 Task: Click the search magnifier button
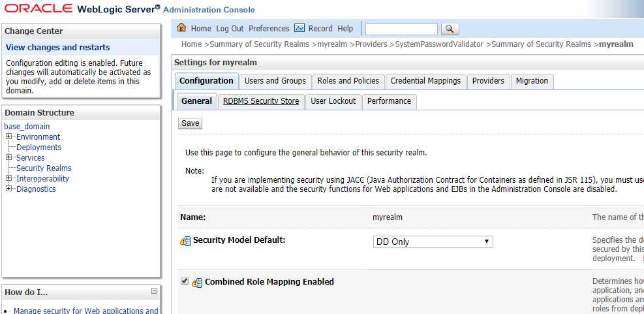click(x=450, y=29)
